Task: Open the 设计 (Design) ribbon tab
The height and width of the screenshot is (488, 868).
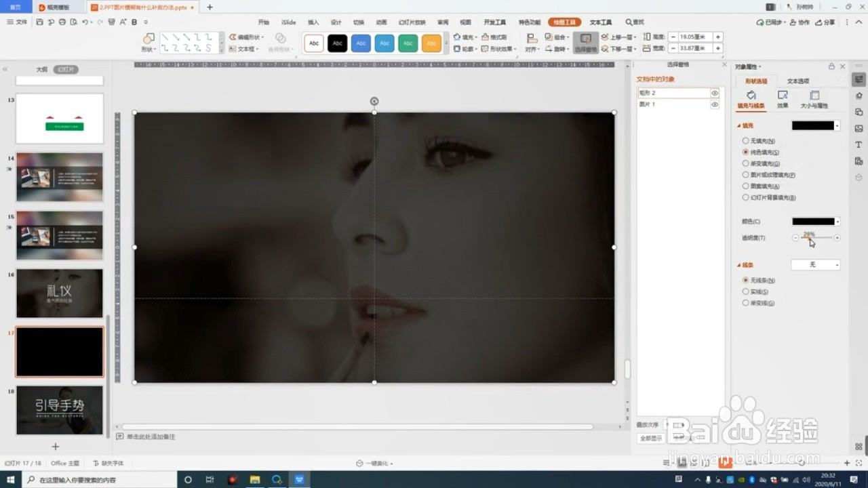Action: pos(336,22)
